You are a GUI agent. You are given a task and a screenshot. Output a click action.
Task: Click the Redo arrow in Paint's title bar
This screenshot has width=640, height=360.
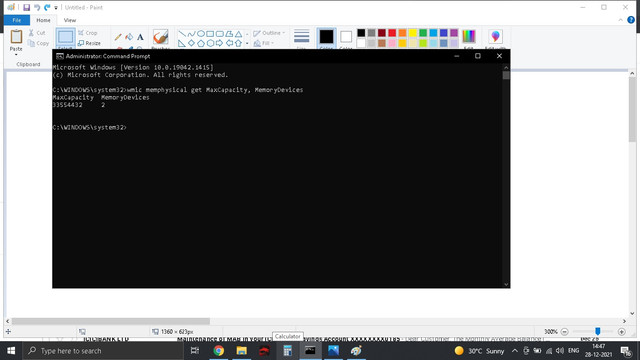click(47, 7)
